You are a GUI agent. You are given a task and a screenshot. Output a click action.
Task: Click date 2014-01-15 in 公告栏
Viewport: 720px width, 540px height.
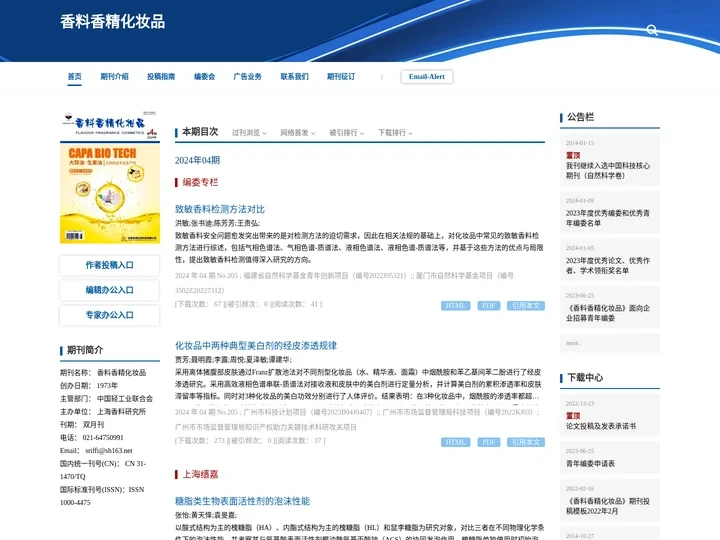click(x=579, y=143)
